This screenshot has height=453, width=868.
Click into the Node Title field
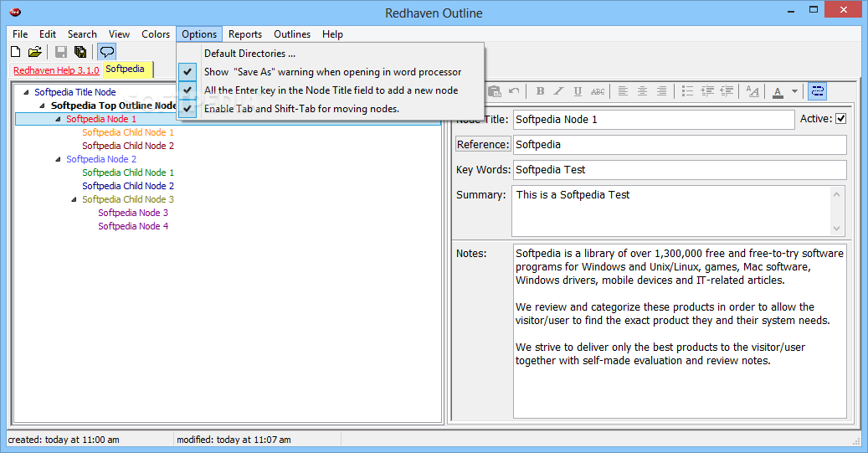(654, 120)
